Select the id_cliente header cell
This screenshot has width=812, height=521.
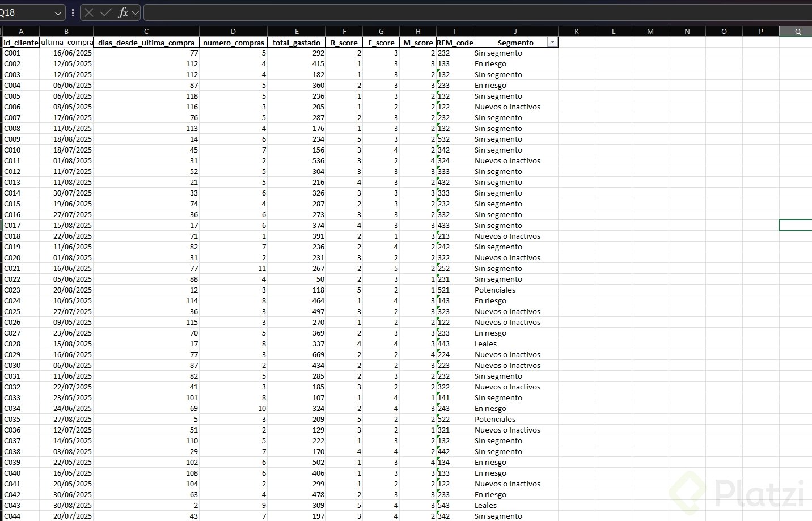coord(21,43)
